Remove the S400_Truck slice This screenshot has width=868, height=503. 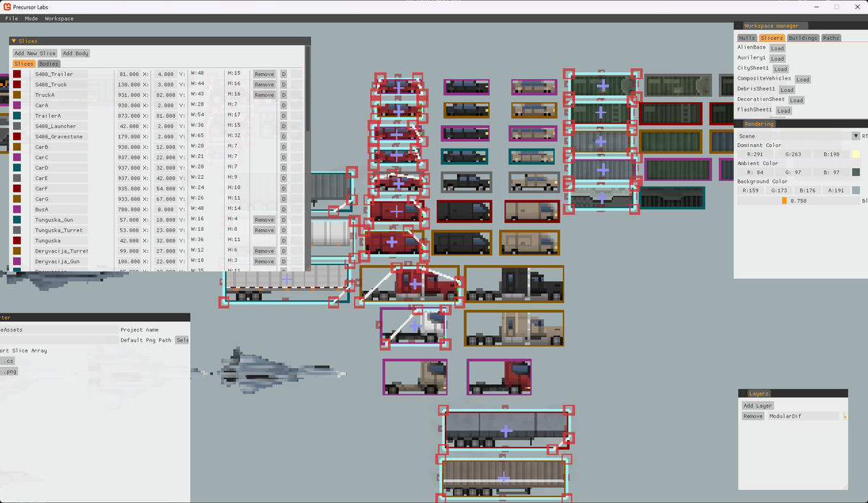pyautogui.click(x=264, y=85)
